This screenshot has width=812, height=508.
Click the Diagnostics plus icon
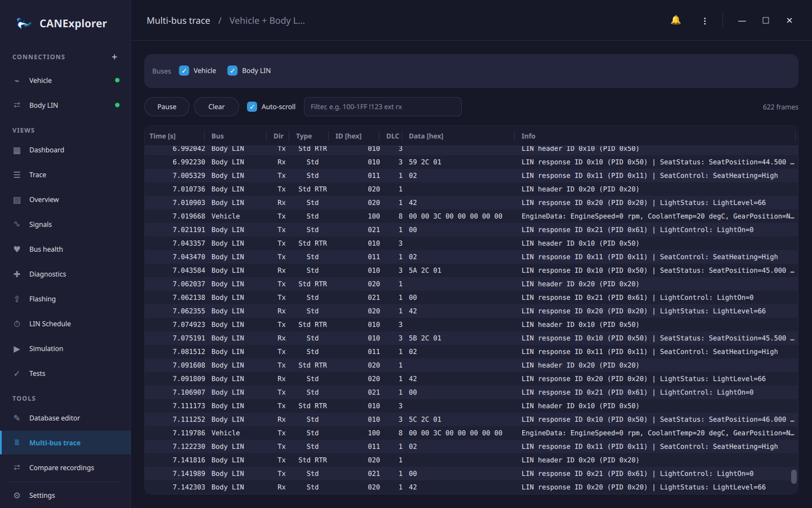pos(17,274)
